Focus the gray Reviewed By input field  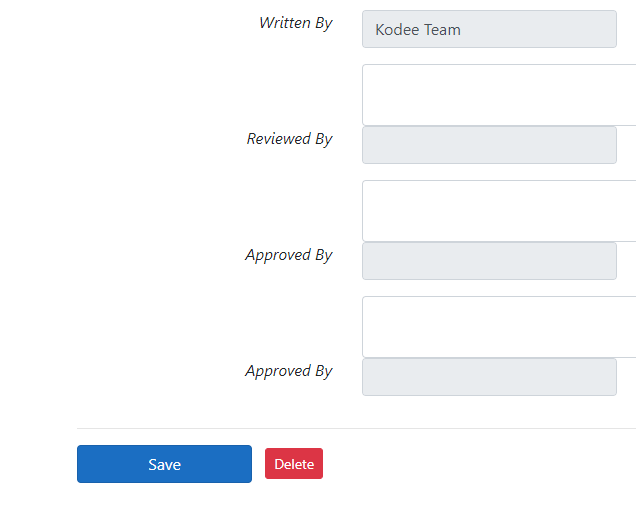489,145
